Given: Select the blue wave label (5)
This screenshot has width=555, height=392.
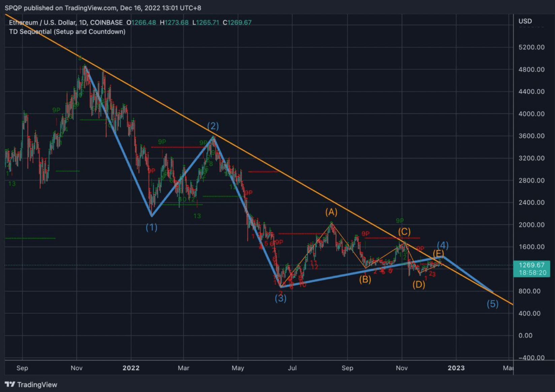Looking at the screenshot, I should pyautogui.click(x=492, y=304).
